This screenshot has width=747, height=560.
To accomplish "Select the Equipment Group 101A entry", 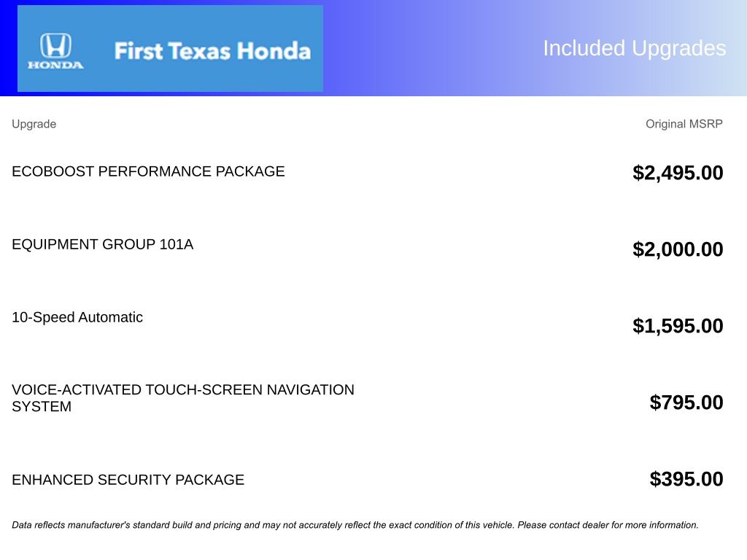I will click(x=102, y=244).
